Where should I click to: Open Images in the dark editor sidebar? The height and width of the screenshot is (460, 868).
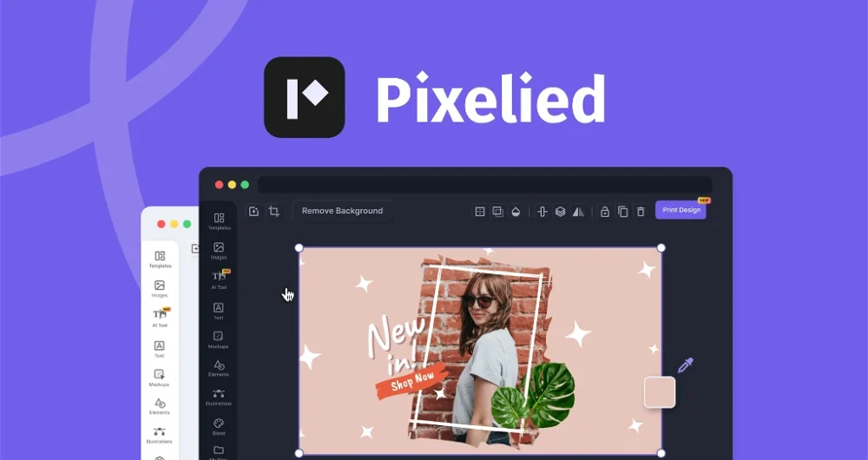pyautogui.click(x=219, y=250)
